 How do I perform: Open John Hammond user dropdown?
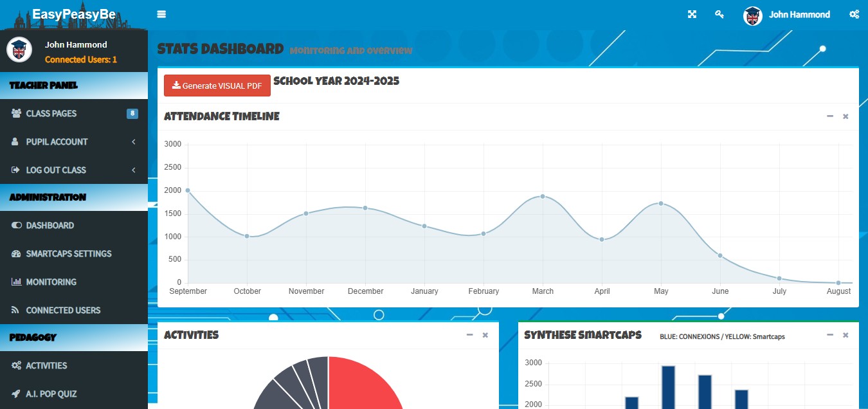(x=799, y=14)
